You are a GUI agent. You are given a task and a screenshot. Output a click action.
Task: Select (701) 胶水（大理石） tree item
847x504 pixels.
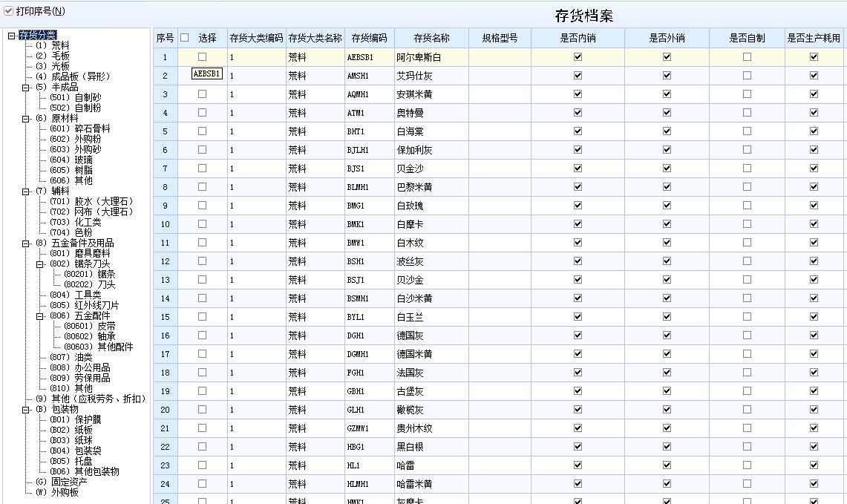(x=91, y=201)
